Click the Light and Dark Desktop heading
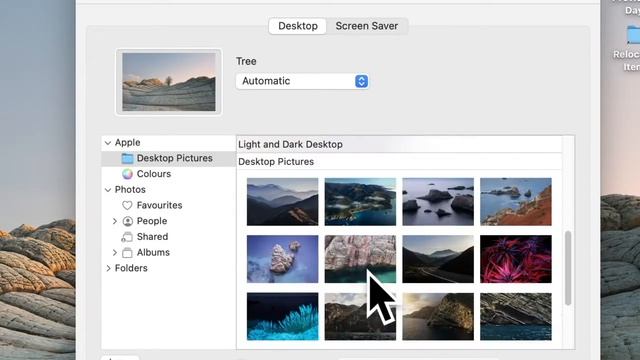Image resolution: width=640 pixels, height=360 pixels. click(290, 144)
